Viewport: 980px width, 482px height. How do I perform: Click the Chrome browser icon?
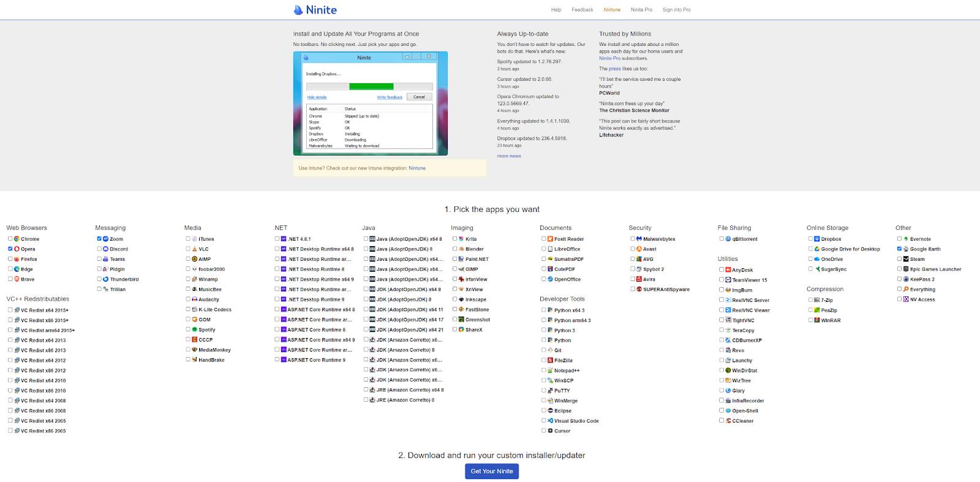point(17,239)
